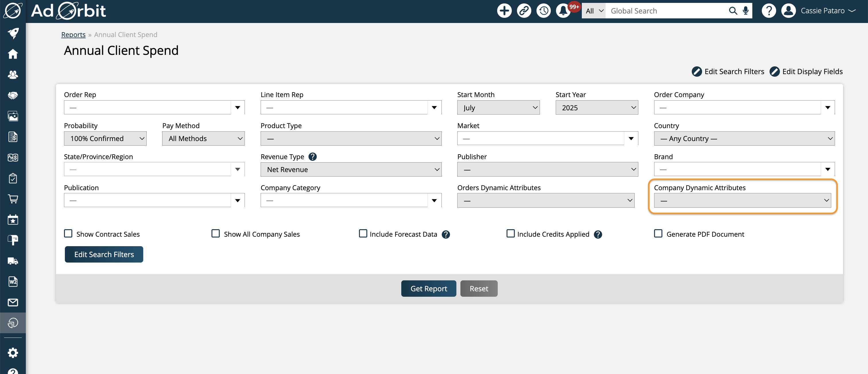Viewport: 868px width, 374px height.
Task: Enable Show All Company Sales checkbox
Action: (216, 234)
